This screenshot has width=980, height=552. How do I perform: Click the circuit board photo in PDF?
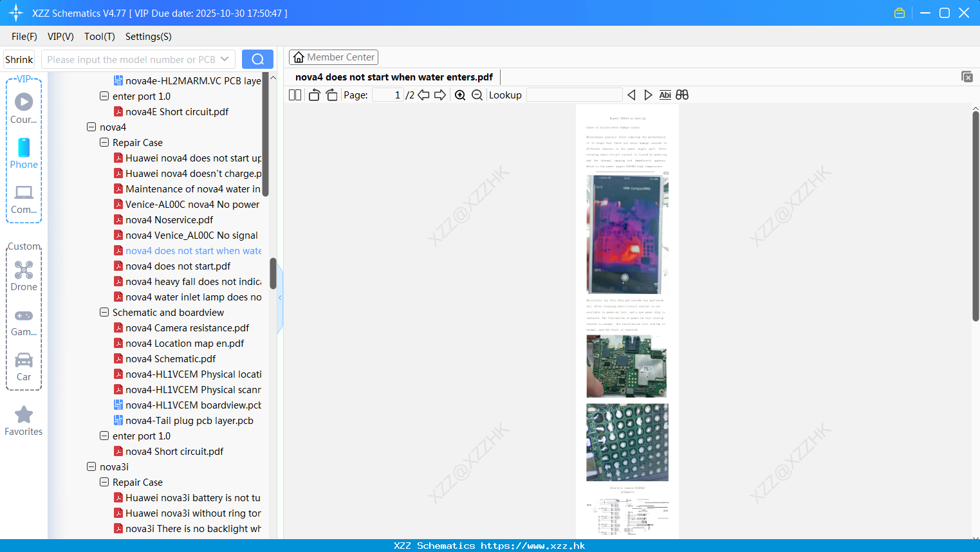click(x=627, y=366)
